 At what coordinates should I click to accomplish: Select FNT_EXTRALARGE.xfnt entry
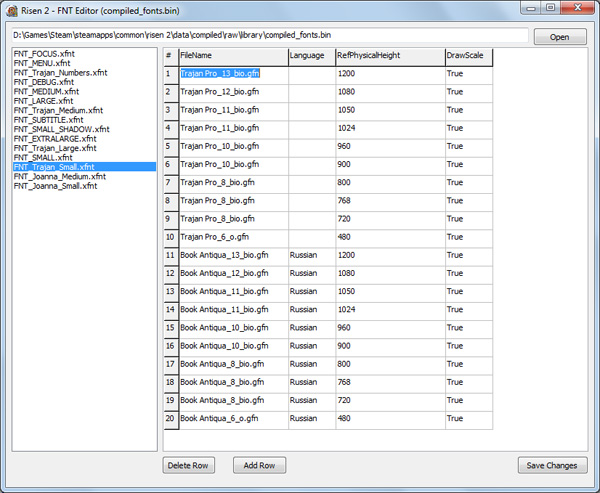coord(84,139)
